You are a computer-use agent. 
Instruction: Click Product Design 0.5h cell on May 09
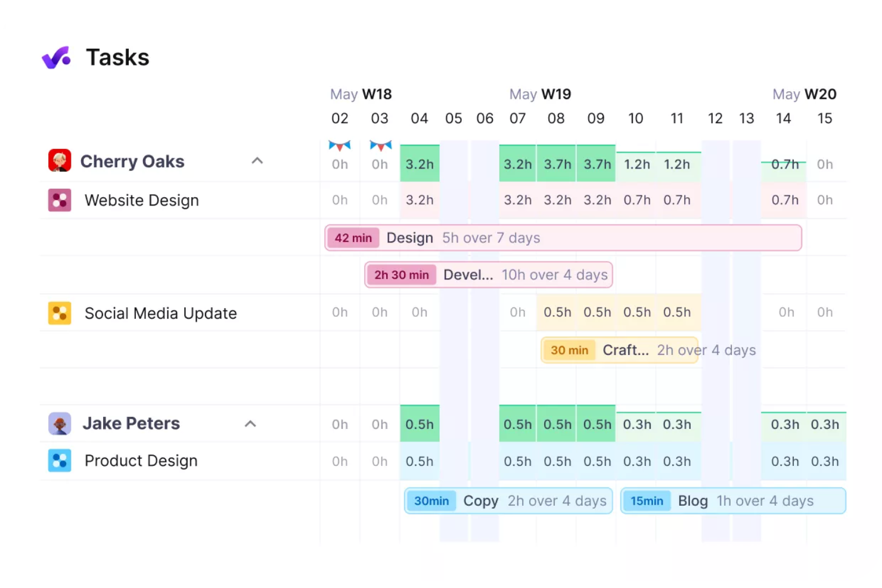tap(597, 461)
